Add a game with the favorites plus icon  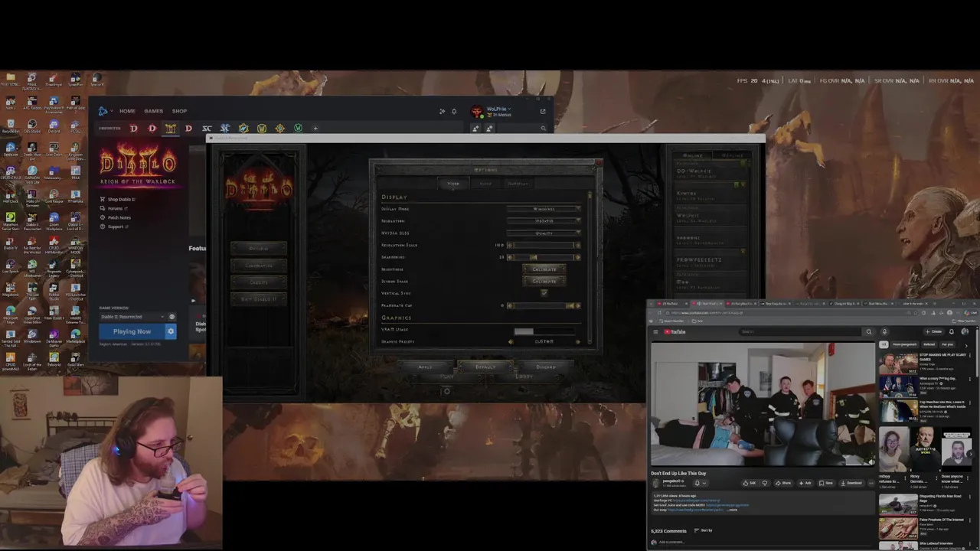click(x=315, y=129)
